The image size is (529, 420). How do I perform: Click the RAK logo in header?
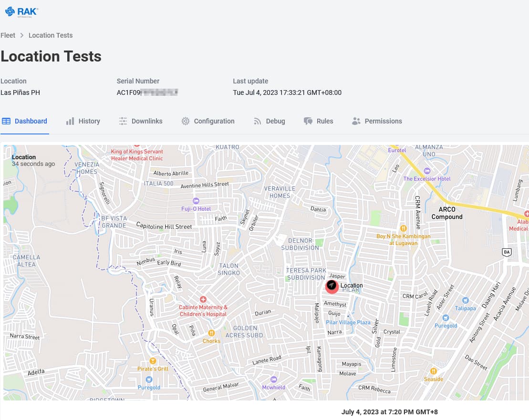click(21, 11)
